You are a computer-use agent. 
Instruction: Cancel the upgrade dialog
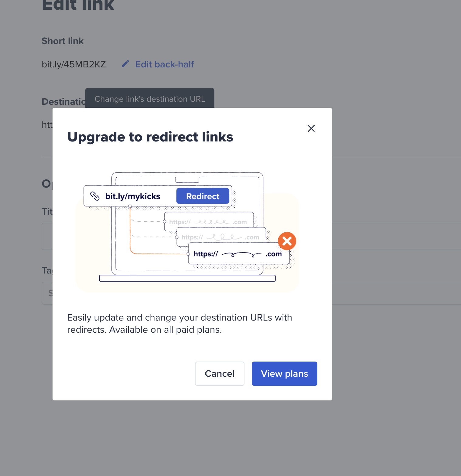tap(220, 373)
